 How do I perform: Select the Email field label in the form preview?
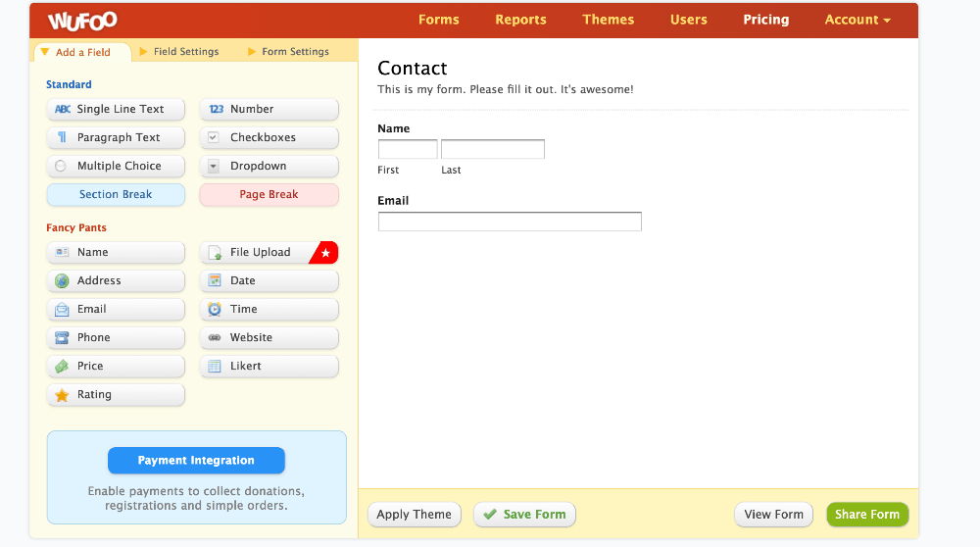[x=393, y=201]
